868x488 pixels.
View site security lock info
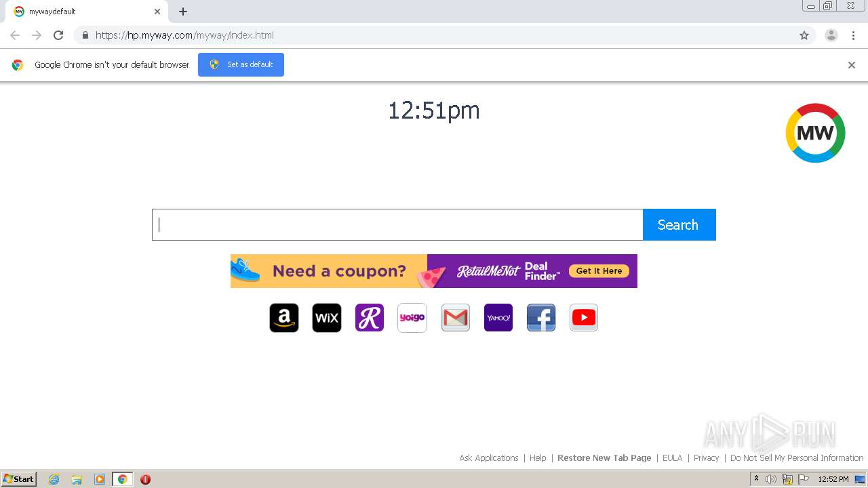pyautogui.click(x=85, y=35)
